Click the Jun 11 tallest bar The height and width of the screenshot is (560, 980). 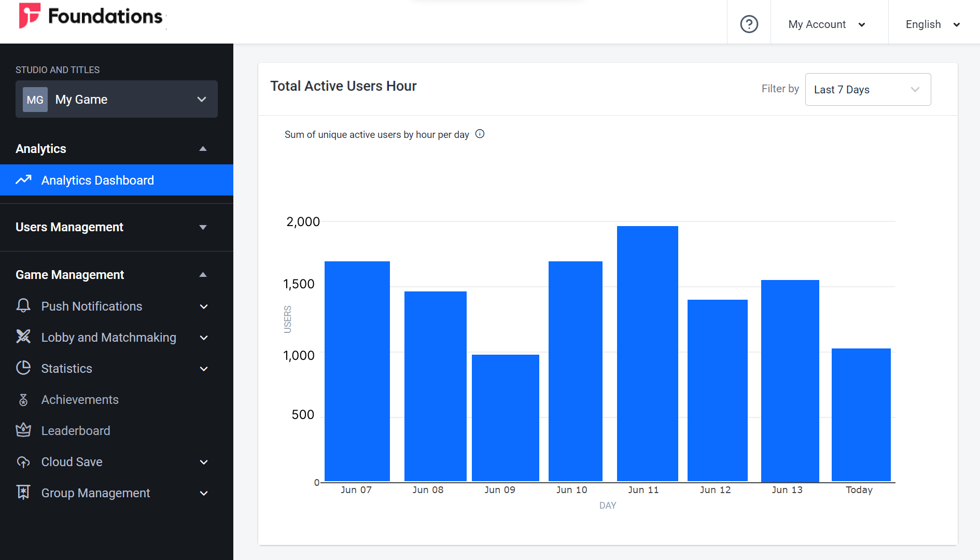coord(648,354)
